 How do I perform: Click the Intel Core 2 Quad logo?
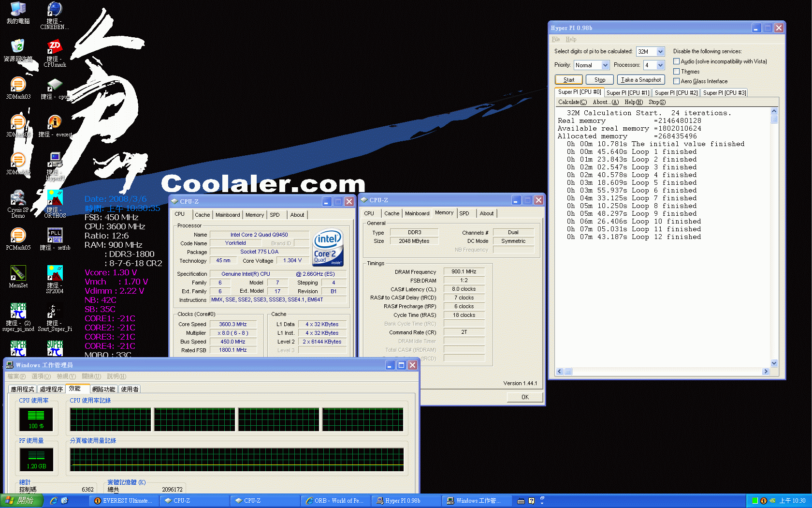click(328, 248)
